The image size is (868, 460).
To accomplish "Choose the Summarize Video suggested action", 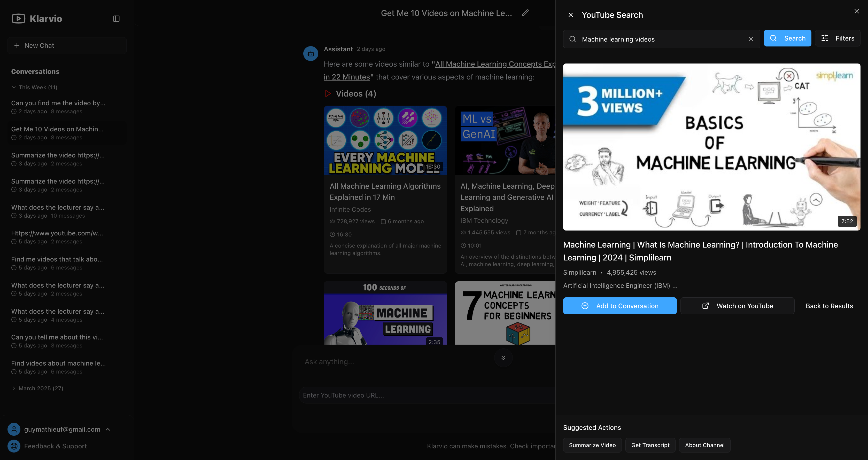I will tap(592, 445).
